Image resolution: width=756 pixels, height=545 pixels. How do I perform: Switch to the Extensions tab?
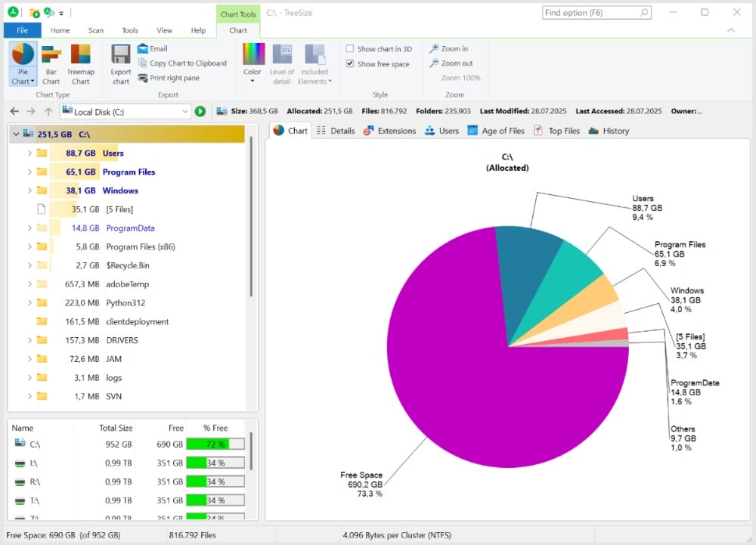click(x=389, y=131)
